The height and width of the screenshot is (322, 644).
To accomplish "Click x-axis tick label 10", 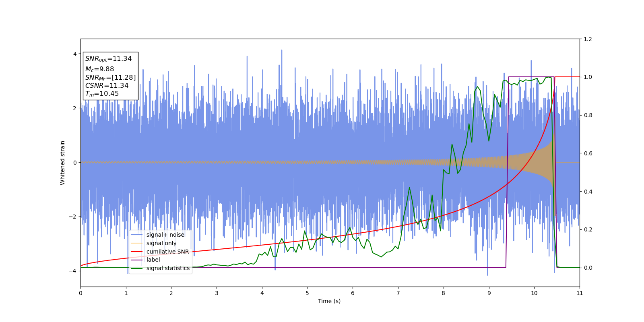I will 534,293.
